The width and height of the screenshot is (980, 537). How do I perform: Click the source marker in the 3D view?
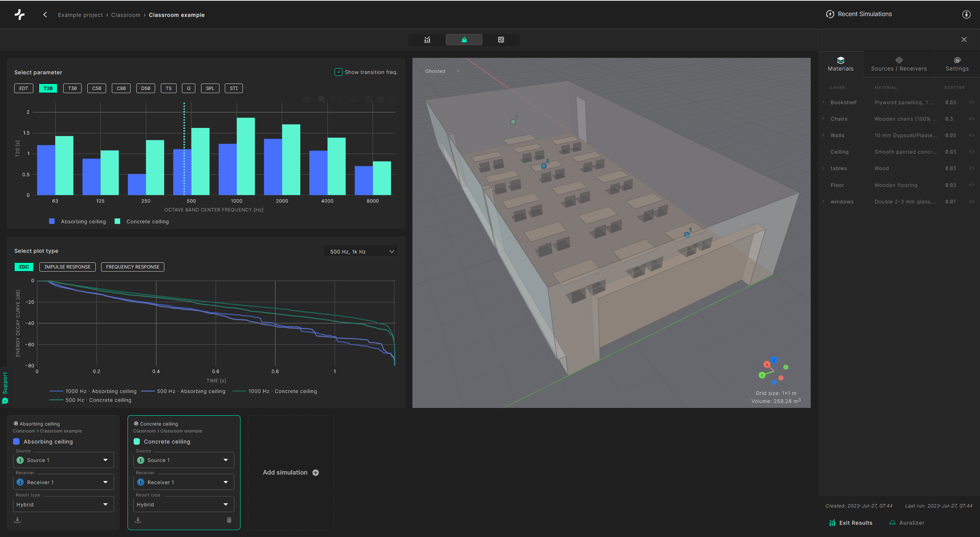click(x=513, y=122)
